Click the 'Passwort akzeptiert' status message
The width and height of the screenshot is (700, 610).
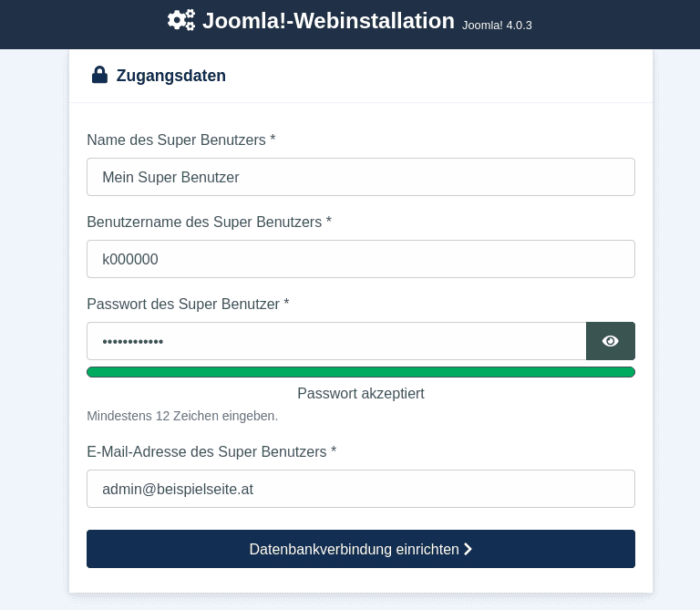tap(360, 393)
